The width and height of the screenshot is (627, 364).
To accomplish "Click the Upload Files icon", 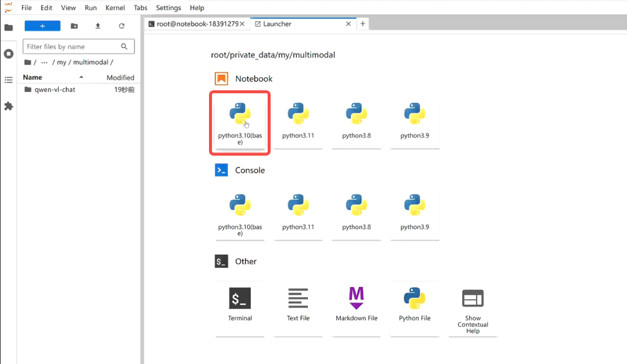I will click(x=98, y=26).
